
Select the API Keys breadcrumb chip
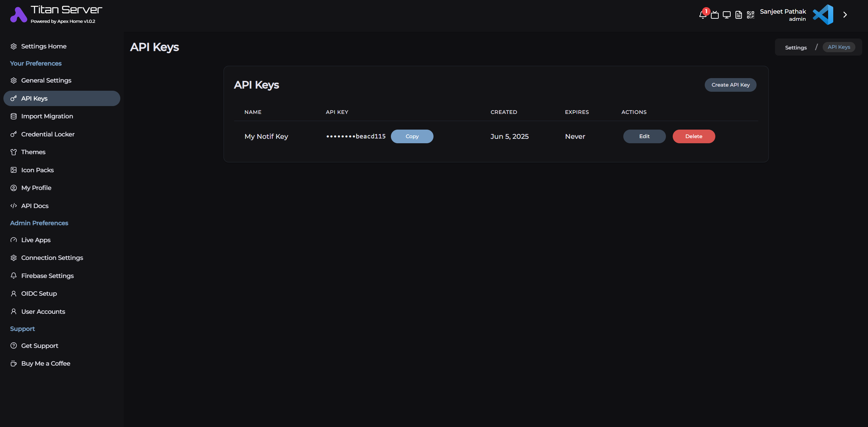tap(839, 47)
